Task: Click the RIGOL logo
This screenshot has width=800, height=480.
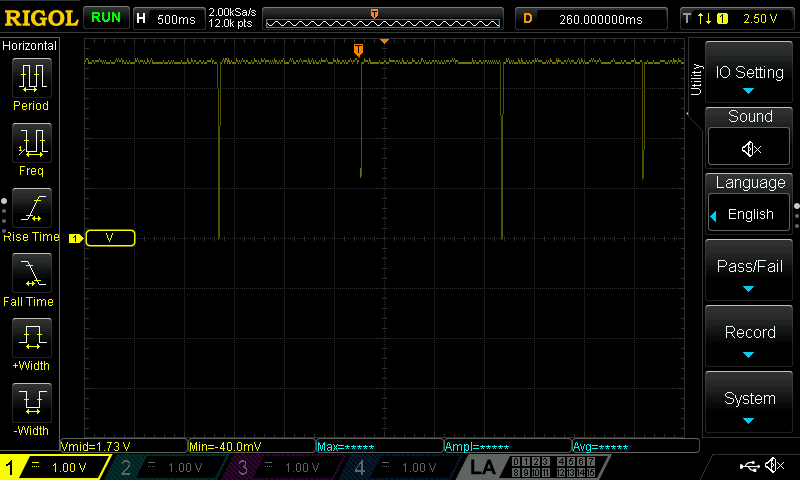Action: coord(41,18)
